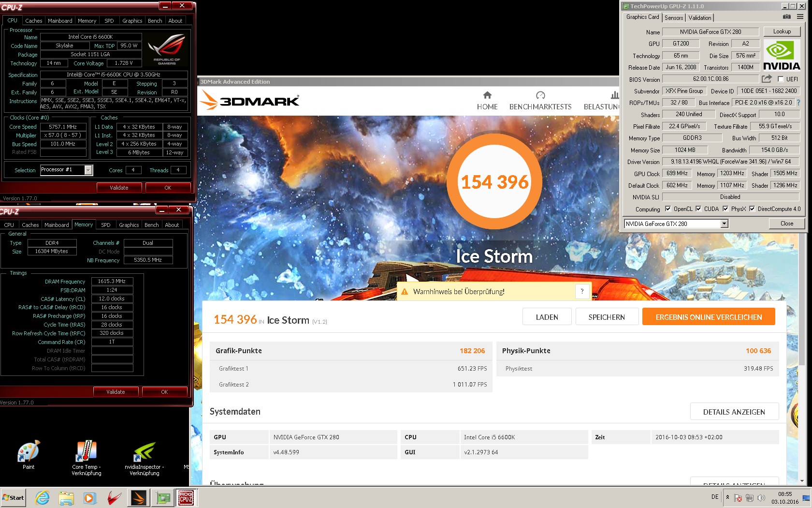Take GPU-Z screenshot with camera icon
Image resolution: width=812 pixels, height=508 pixels.
pyautogui.click(x=787, y=16)
